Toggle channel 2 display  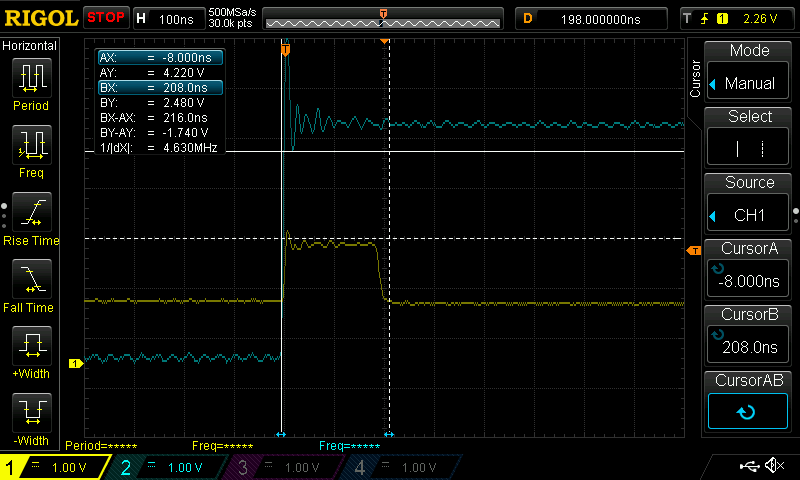pyautogui.click(x=169, y=467)
